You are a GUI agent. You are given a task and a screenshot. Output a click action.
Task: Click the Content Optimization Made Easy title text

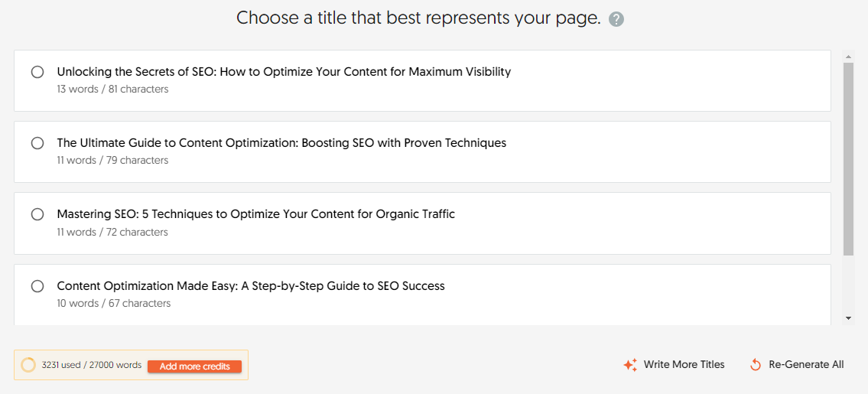[251, 286]
